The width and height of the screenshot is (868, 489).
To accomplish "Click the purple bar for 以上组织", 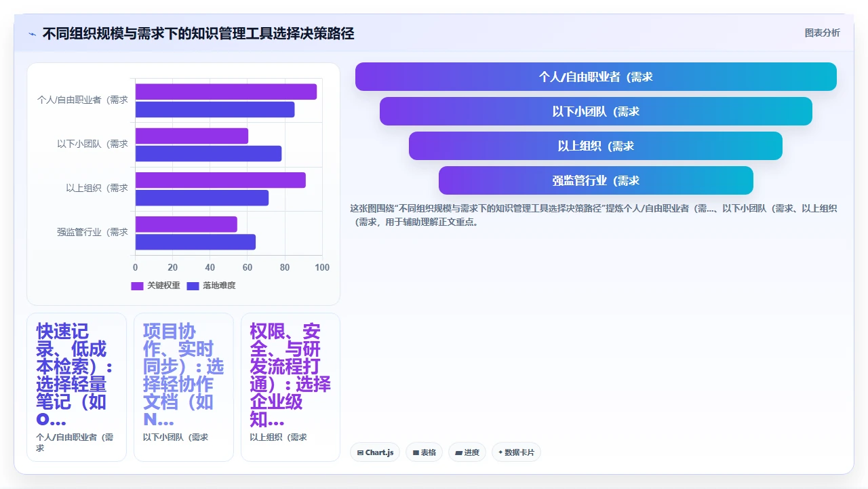I will 220,180.
